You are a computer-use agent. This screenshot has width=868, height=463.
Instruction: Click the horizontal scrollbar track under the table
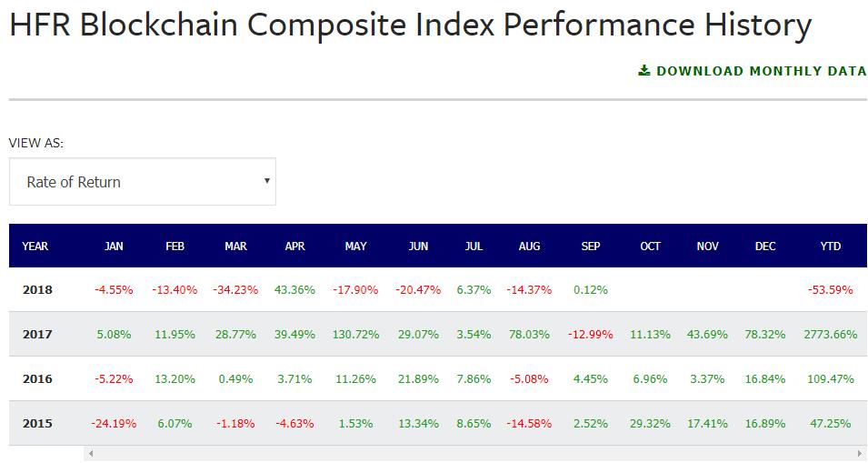473,452
